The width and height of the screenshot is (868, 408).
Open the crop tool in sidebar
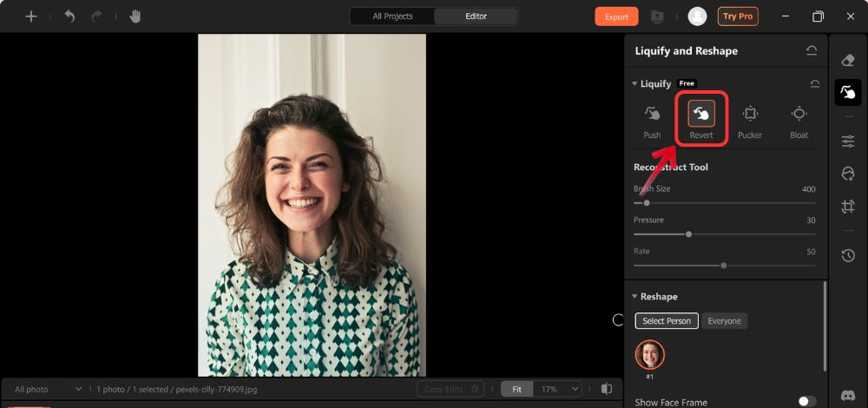coord(848,206)
